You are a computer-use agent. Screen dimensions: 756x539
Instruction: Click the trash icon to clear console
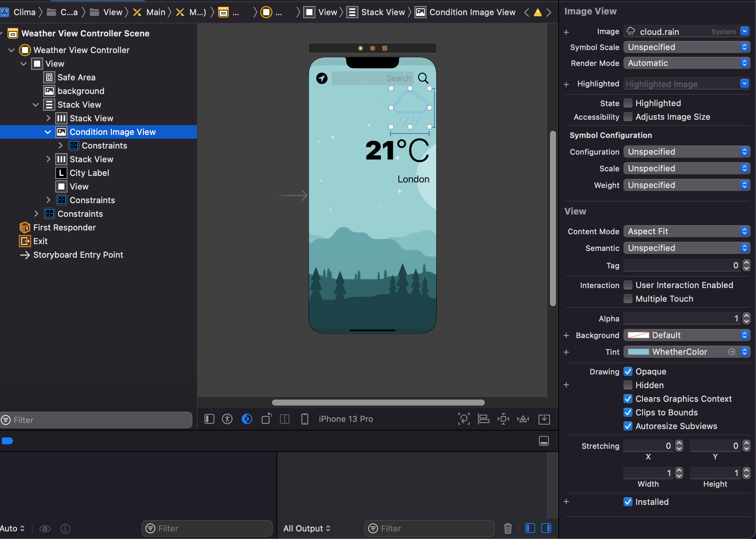(x=508, y=528)
